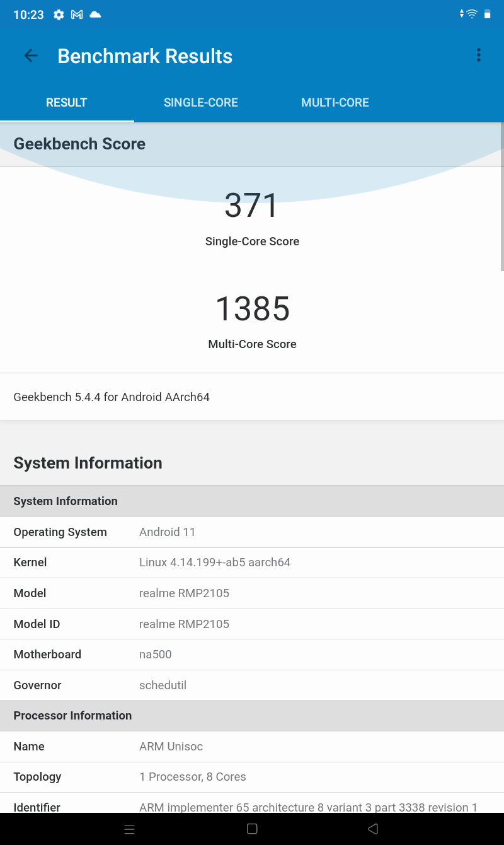The height and width of the screenshot is (845, 504).
Task: Tap the Governor label
Action: [x=38, y=685]
